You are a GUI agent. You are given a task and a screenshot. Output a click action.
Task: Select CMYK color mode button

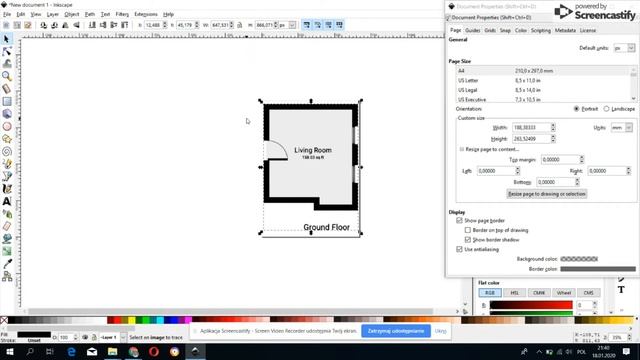click(539, 293)
